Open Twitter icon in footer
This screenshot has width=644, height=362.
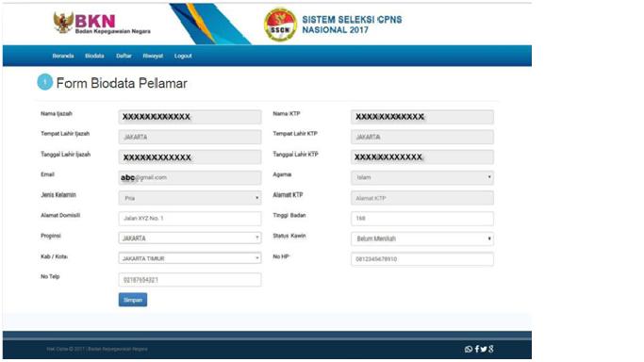pyautogui.click(x=484, y=349)
